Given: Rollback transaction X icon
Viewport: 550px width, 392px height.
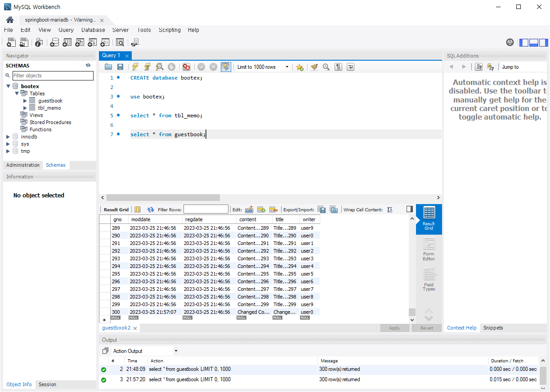Looking at the screenshot, I should (213, 67).
